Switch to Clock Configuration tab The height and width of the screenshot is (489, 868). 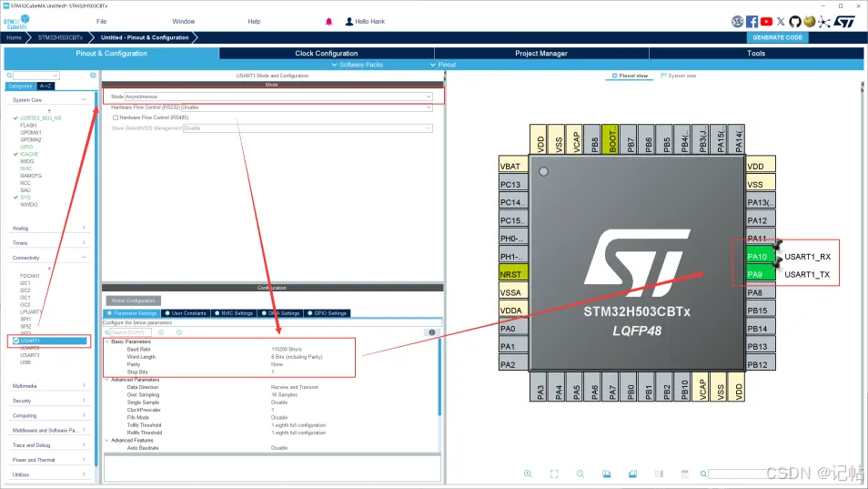[x=327, y=53]
